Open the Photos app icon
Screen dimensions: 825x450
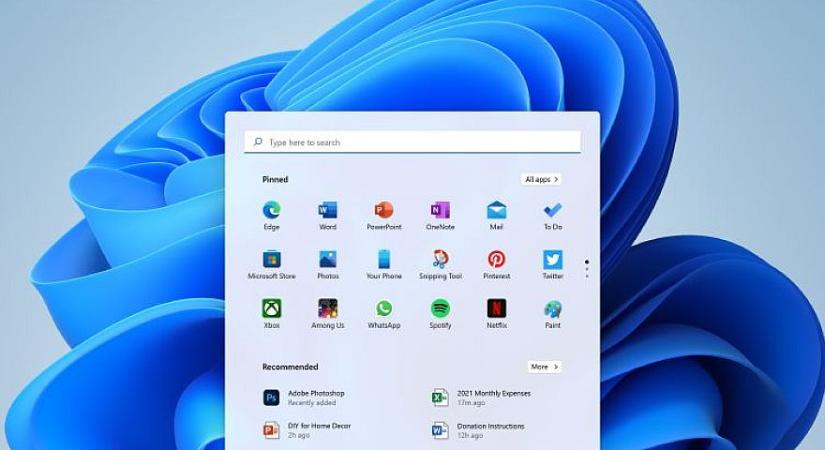327,259
